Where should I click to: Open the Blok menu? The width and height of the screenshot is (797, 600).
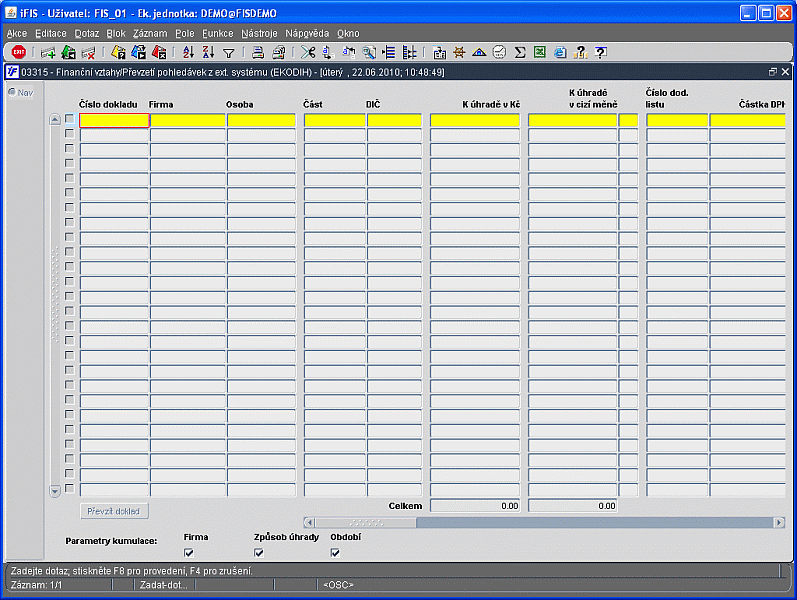coord(116,34)
